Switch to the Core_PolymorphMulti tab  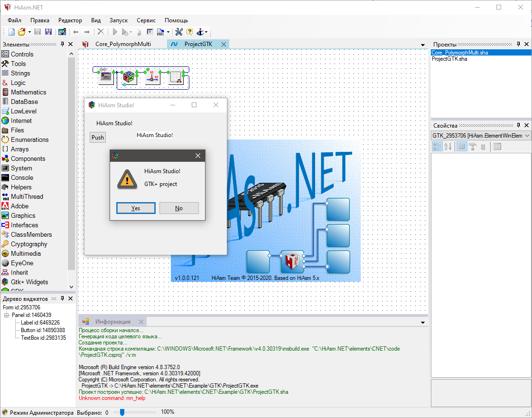click(122, 44)
